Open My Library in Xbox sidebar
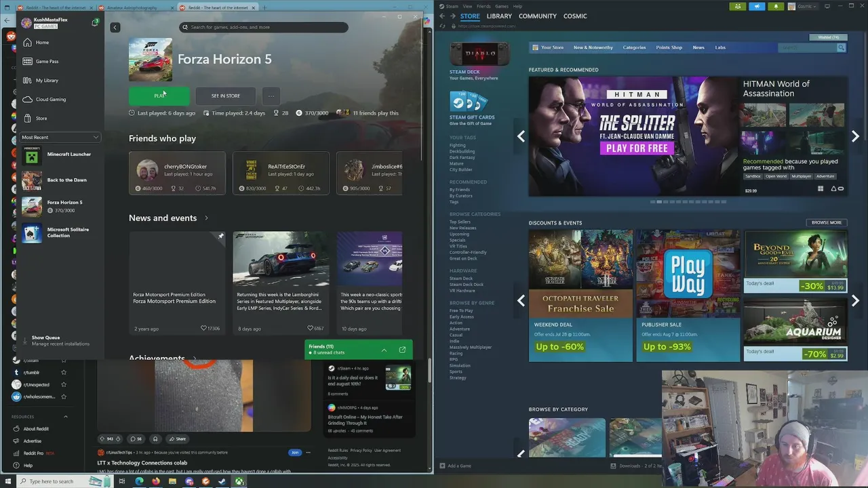 pyautogui.click(x=60, y=81)
